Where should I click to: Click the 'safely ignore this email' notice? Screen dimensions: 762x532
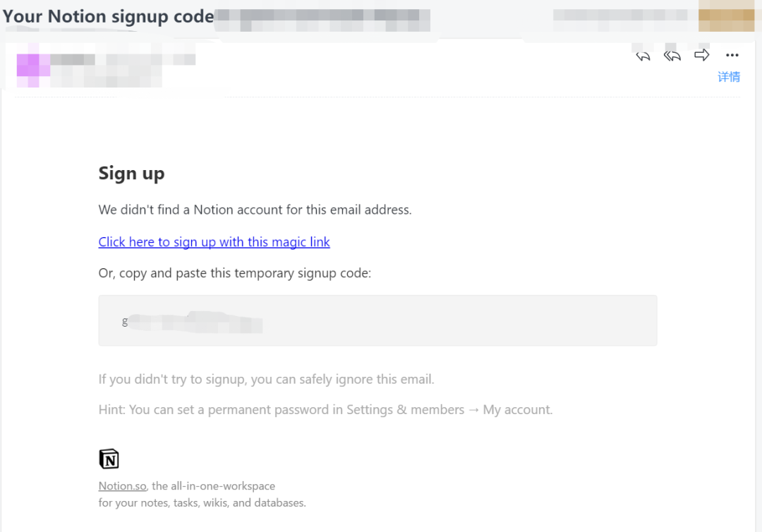[x=266, y=380]
